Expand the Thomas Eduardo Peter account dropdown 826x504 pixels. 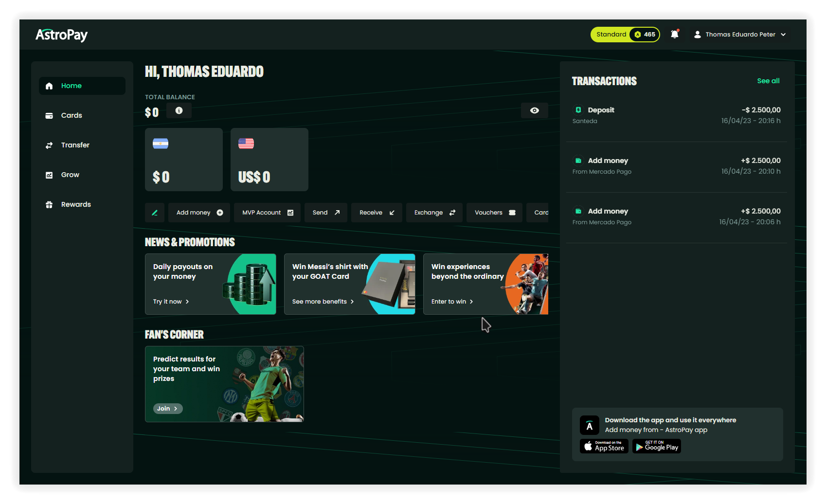tap(739, 35)
